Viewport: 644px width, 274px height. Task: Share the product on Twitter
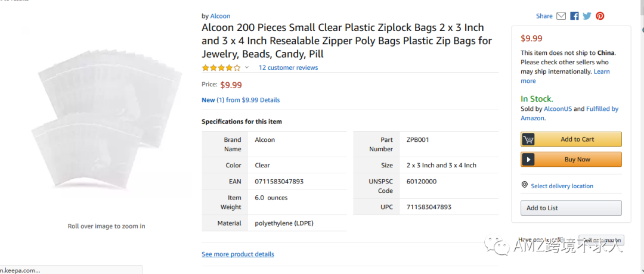click(587, 16)
